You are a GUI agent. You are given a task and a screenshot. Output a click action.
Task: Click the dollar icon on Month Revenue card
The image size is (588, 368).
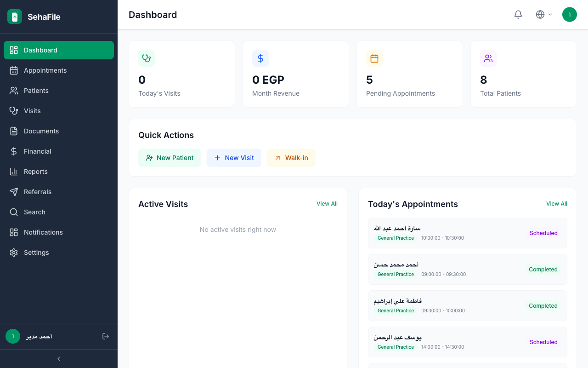260,58
